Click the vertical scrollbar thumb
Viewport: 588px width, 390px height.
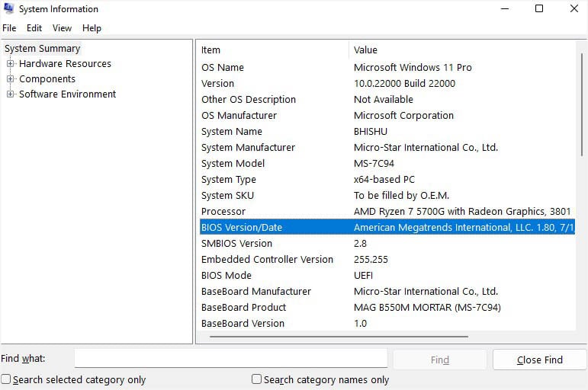click(582, 104)
